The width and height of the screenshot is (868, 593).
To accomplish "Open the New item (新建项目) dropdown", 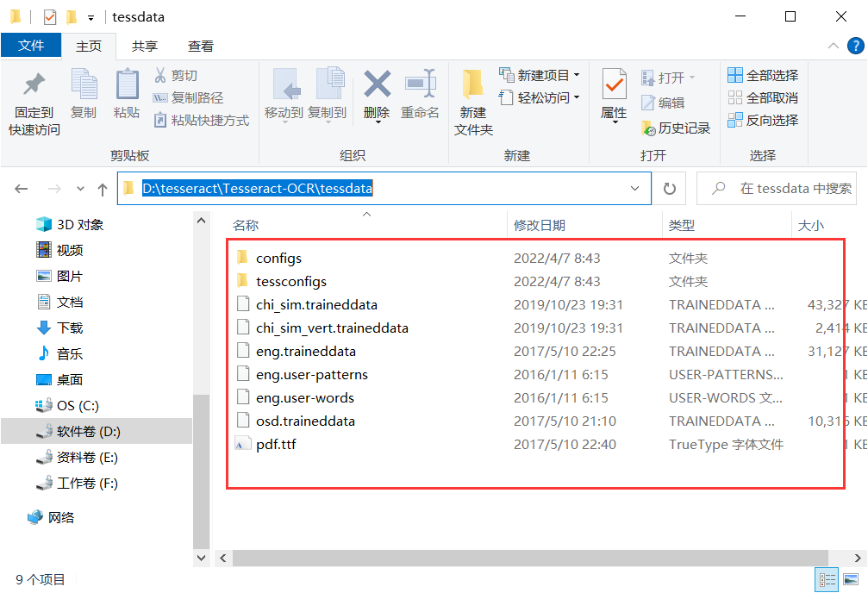I will (540, 75).
